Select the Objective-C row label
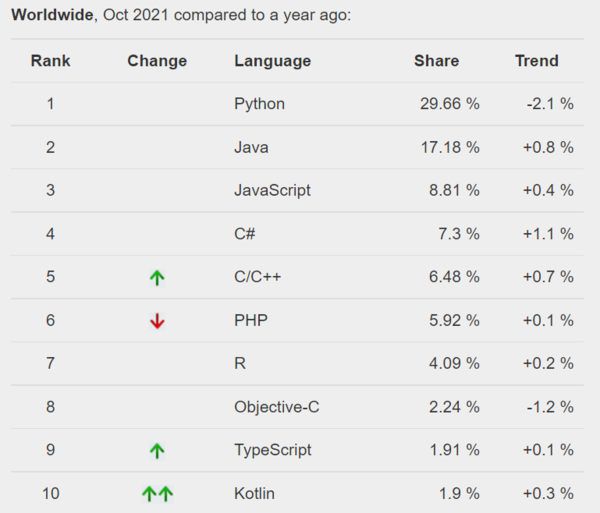Viewport: 600px width, 513px height. [276, 407]
